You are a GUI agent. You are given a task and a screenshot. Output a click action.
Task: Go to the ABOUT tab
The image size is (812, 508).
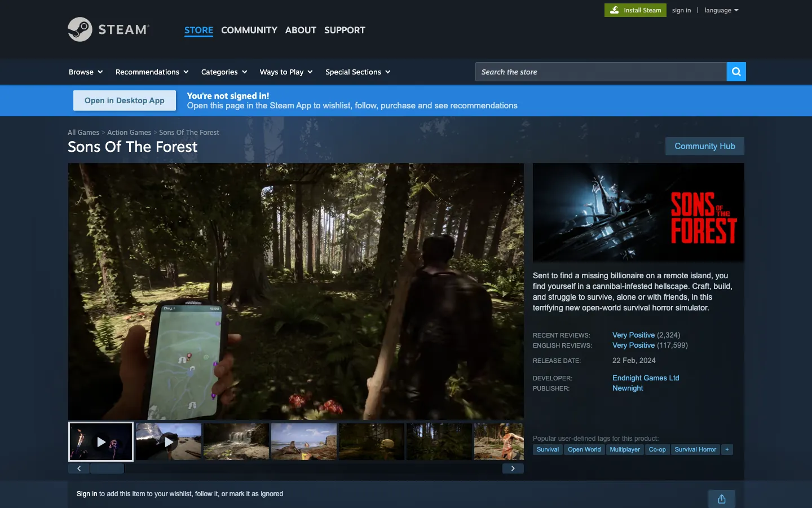[x=301, y=30]
